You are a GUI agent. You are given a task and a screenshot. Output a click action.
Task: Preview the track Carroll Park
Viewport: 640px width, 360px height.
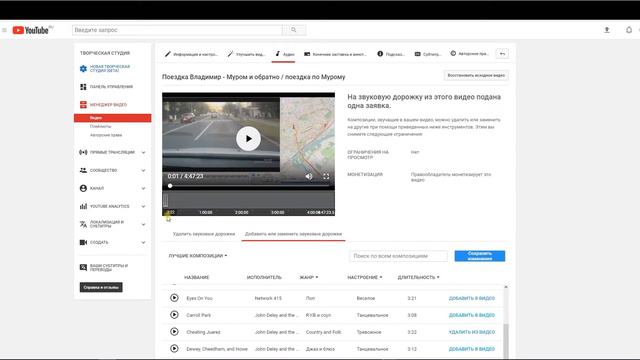(174, 315)
